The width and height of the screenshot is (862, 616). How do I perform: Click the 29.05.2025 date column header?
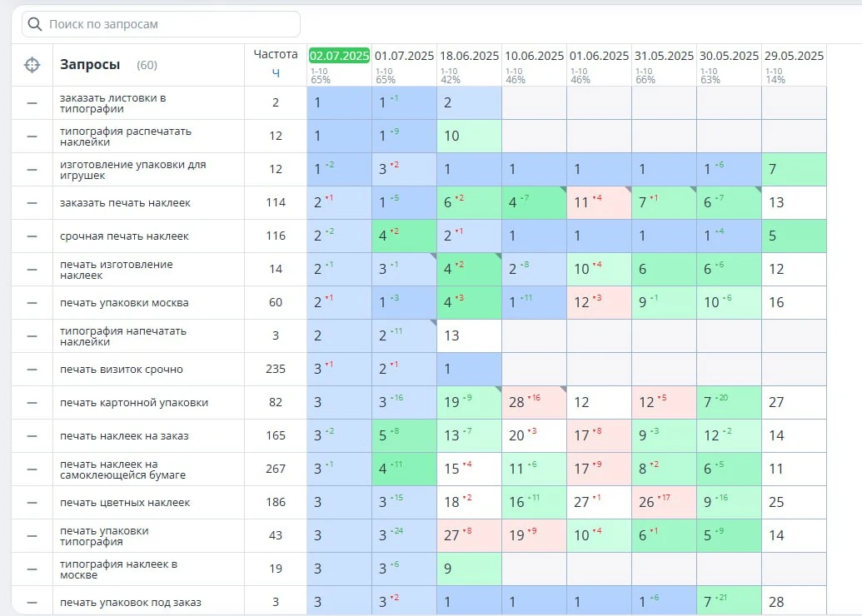pos(794,56)
